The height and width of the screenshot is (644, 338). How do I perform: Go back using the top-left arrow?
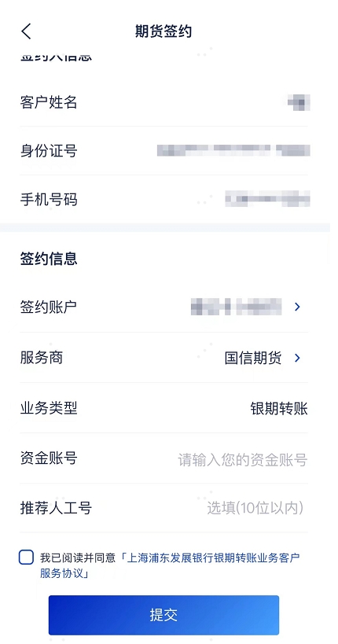26,31
